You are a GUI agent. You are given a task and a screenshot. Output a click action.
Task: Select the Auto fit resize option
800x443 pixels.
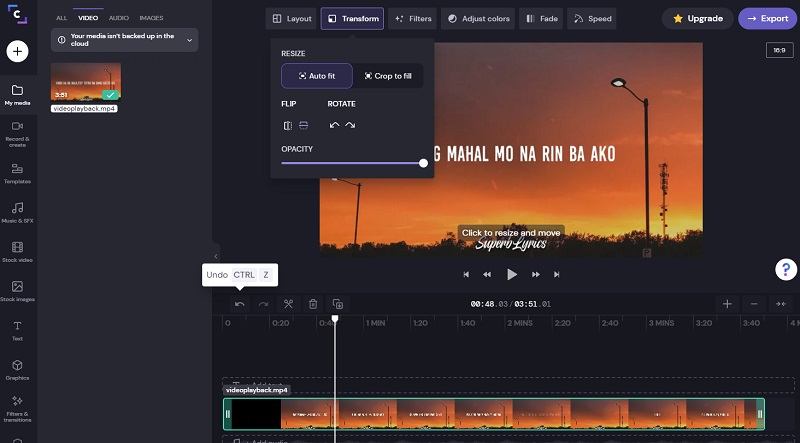click(x=316, y=76)
